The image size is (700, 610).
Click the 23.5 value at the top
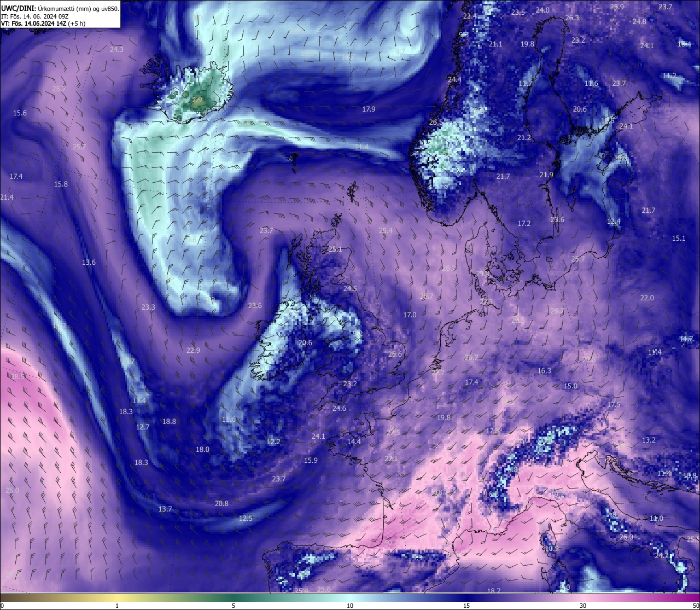coord(518,12)
